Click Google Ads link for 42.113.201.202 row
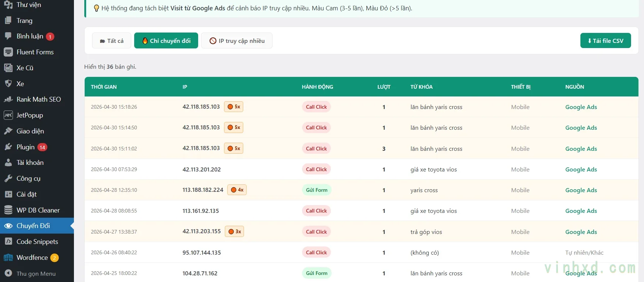The image size is (644, 282). coord(581,169)
